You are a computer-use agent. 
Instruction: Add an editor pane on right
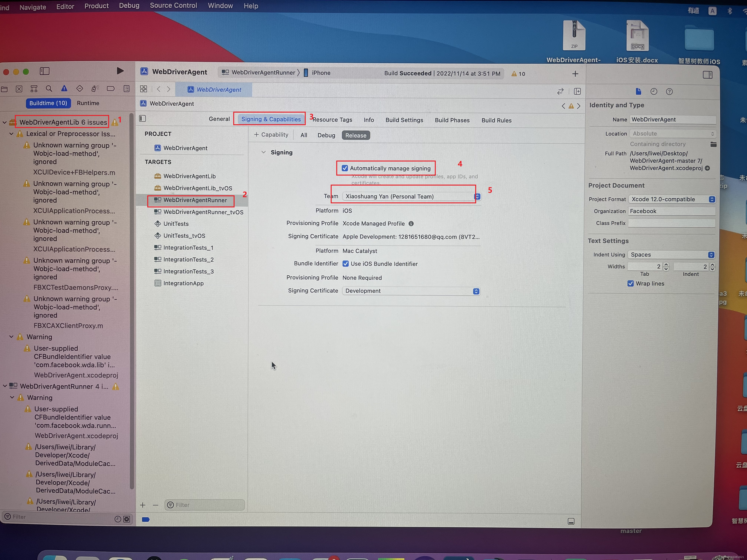[x=577, y=91]
